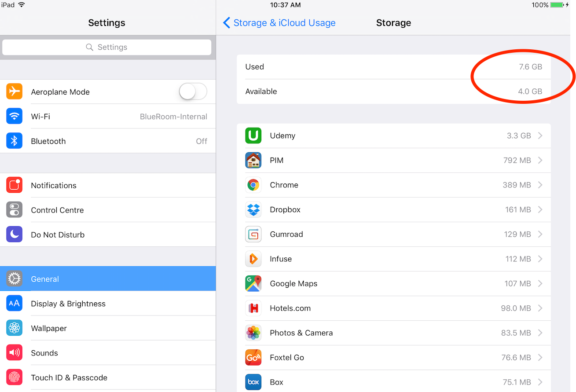Tap the Settings search field

click(x=106, y=47)
